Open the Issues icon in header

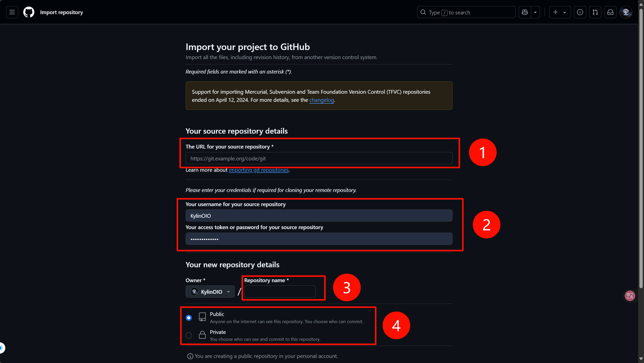coord(580,12)
